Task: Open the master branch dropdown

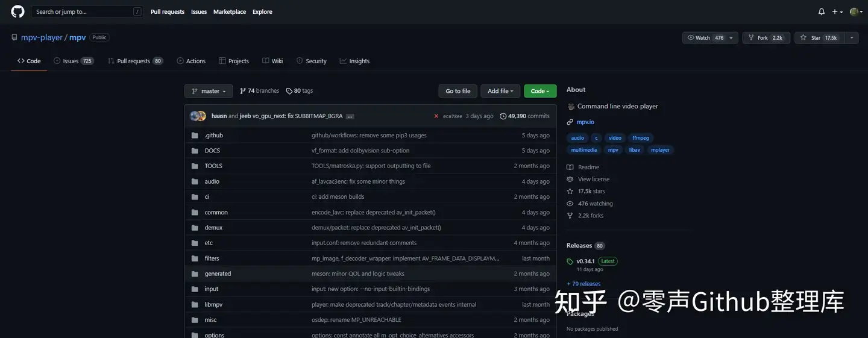Action: click(209, 91)
